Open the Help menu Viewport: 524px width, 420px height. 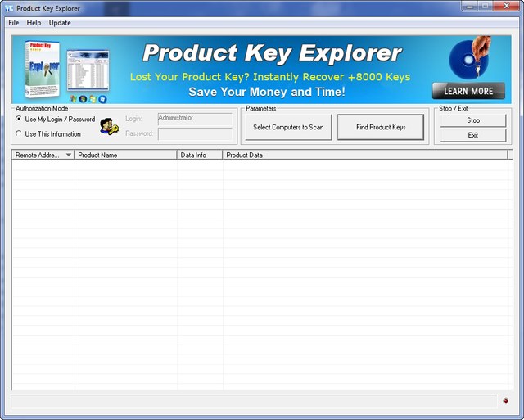pyautogui.click(x=34, y=23)
